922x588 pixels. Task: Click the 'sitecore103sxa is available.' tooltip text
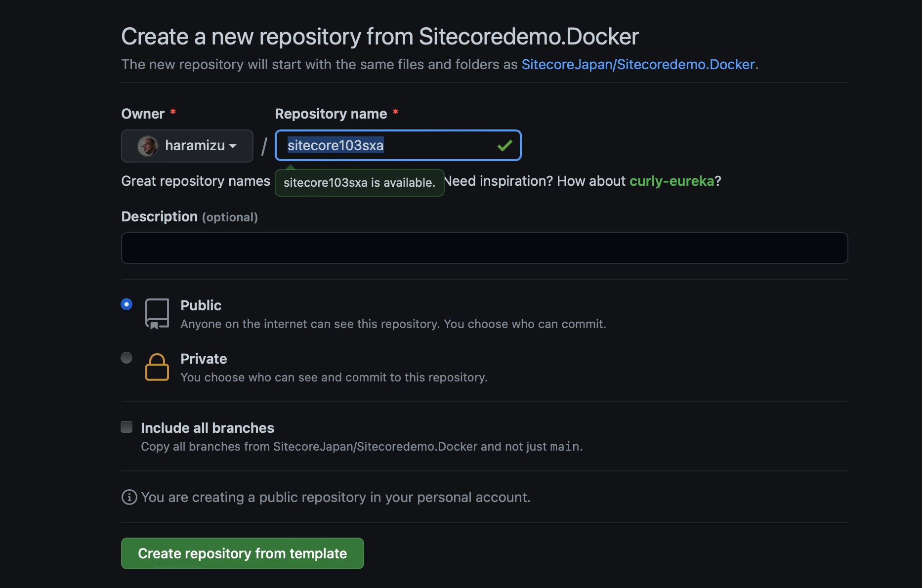(359, 183)
